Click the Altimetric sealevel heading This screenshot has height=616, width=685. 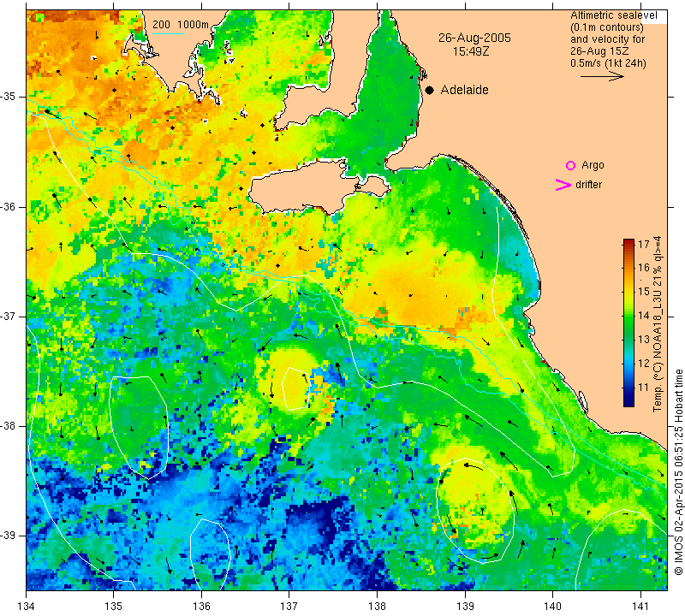[613, 15]
